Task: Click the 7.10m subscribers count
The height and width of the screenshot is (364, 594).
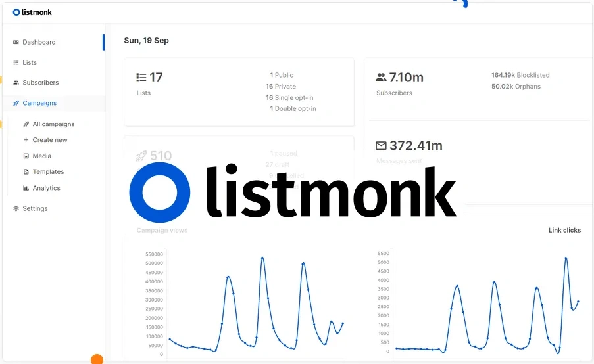Action: [x=406, y=78]
